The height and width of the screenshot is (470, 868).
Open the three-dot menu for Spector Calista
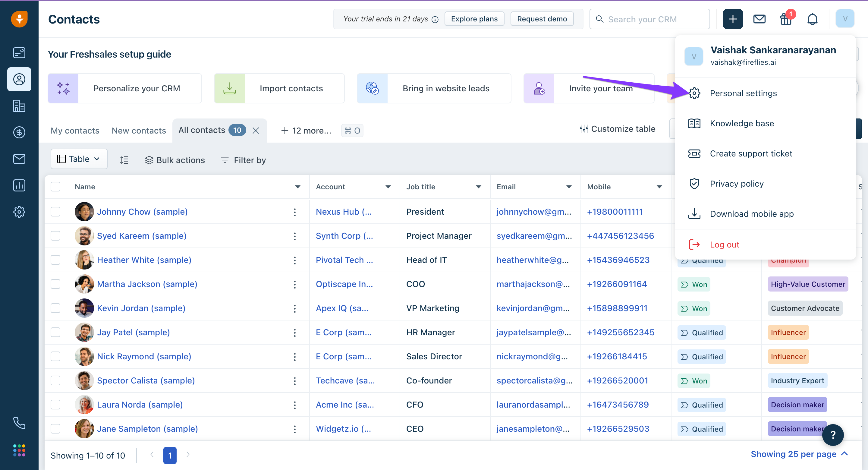coord(294,381)
